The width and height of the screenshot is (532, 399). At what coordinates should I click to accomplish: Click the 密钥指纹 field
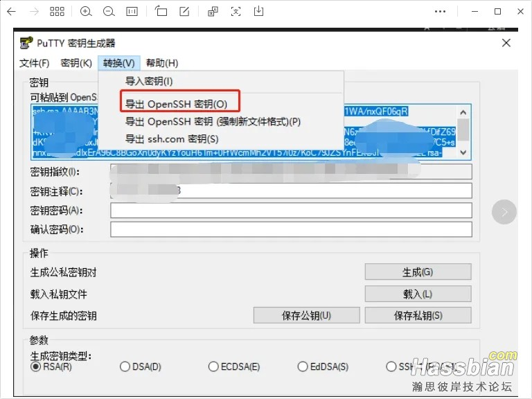pos(291,172)
